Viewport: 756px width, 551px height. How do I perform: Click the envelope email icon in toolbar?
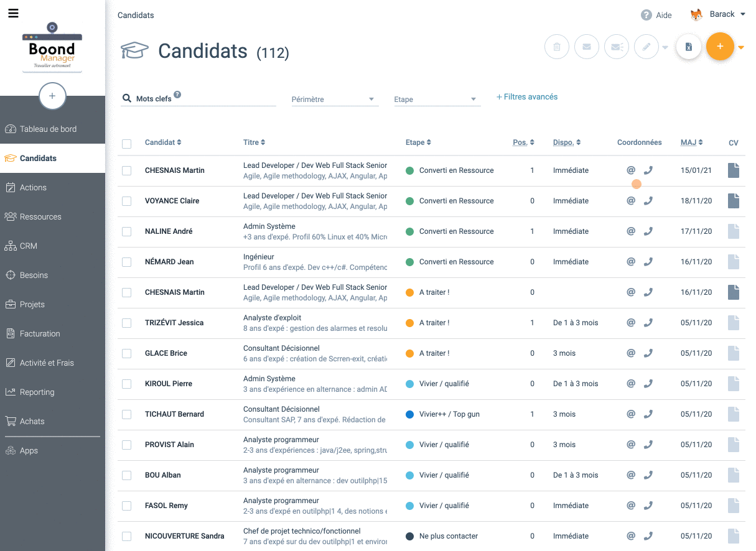pos(586,47)
